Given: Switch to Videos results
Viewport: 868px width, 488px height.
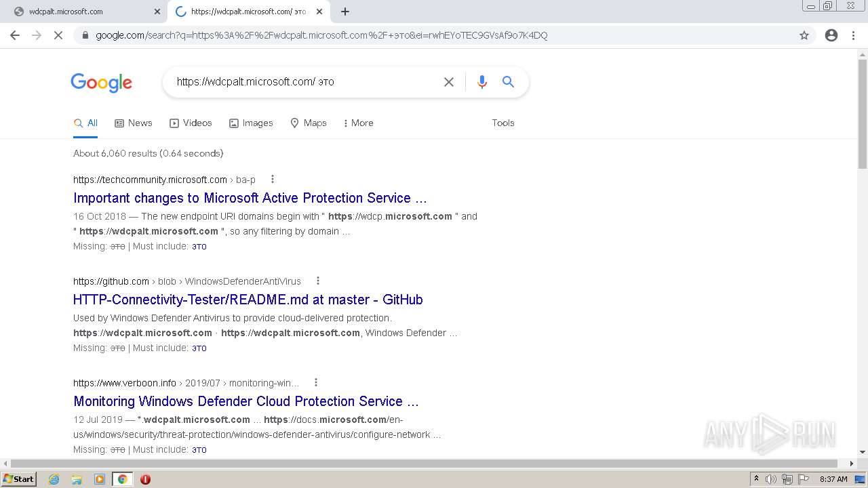Looking at the screenshot, I should pyautogui.click(x=191, y=123).
